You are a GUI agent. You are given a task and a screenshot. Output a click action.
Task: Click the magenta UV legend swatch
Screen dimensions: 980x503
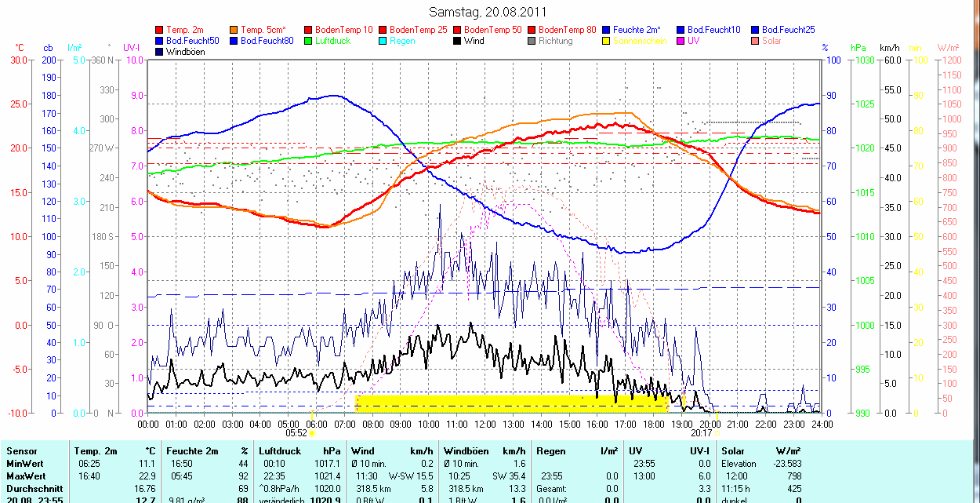tap(681, 41)
